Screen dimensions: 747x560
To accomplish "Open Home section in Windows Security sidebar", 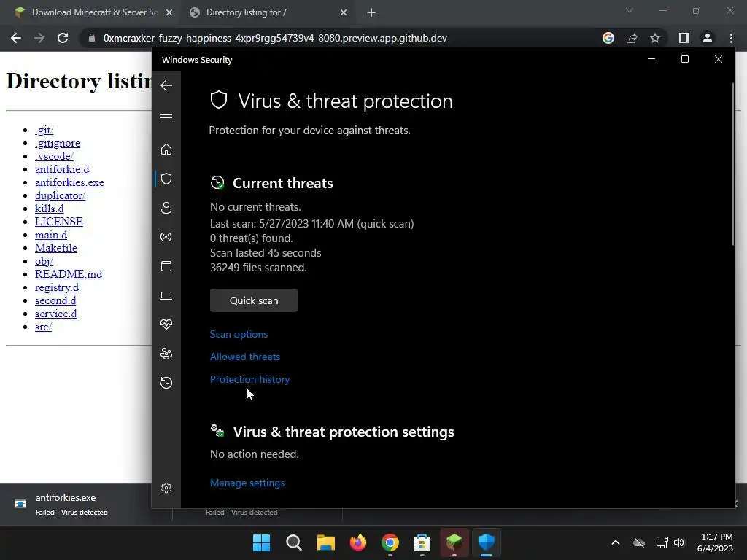I will tap(166, 149).
